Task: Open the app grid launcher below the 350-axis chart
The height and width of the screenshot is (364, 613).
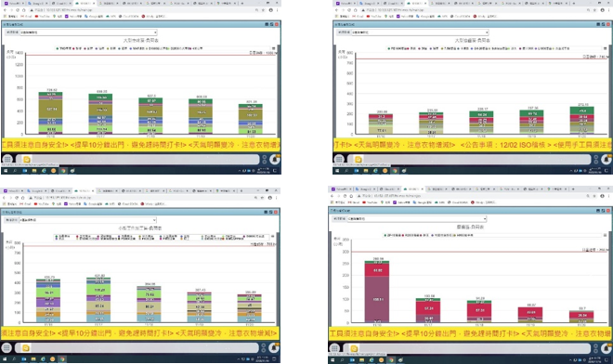Action: pos(334,348)
